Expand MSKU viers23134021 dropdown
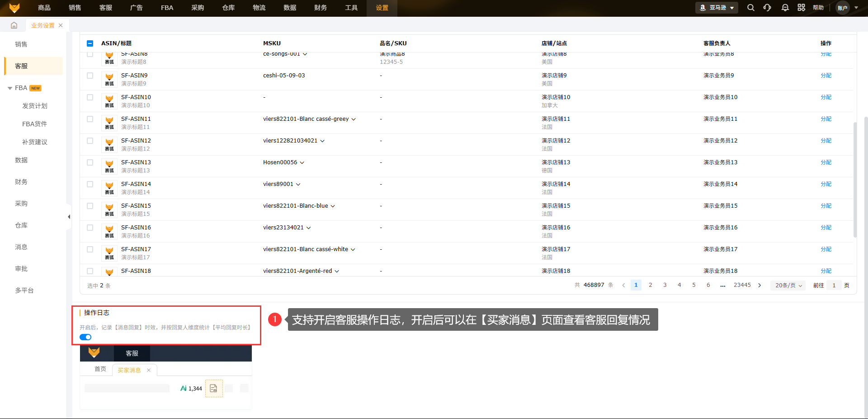Viewport: 868px width, 419px height. (309, 228)
